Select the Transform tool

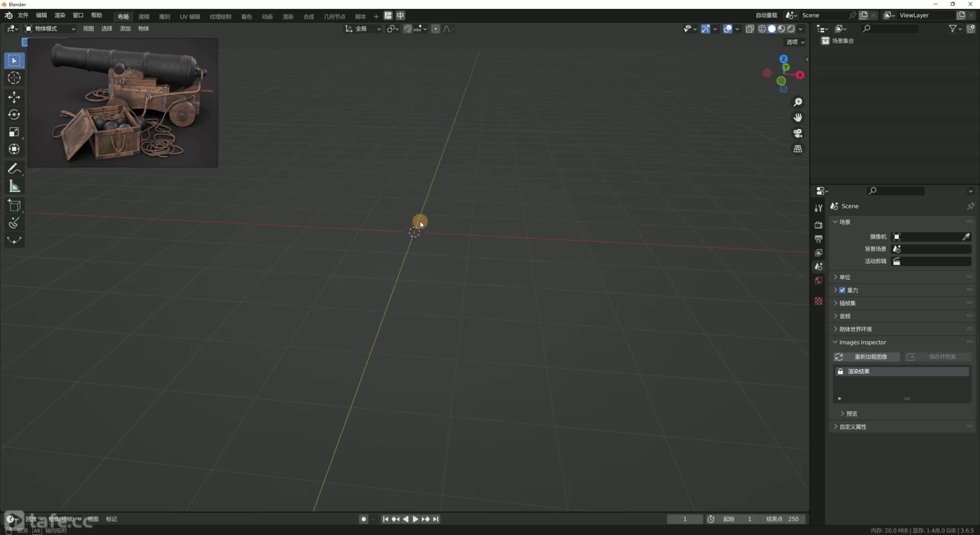pos(14,149)
